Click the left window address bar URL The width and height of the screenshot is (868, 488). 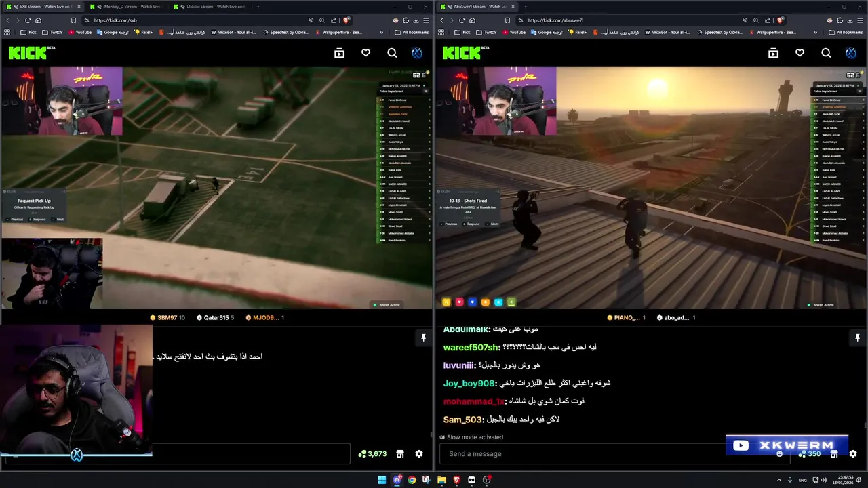[115, 20]
